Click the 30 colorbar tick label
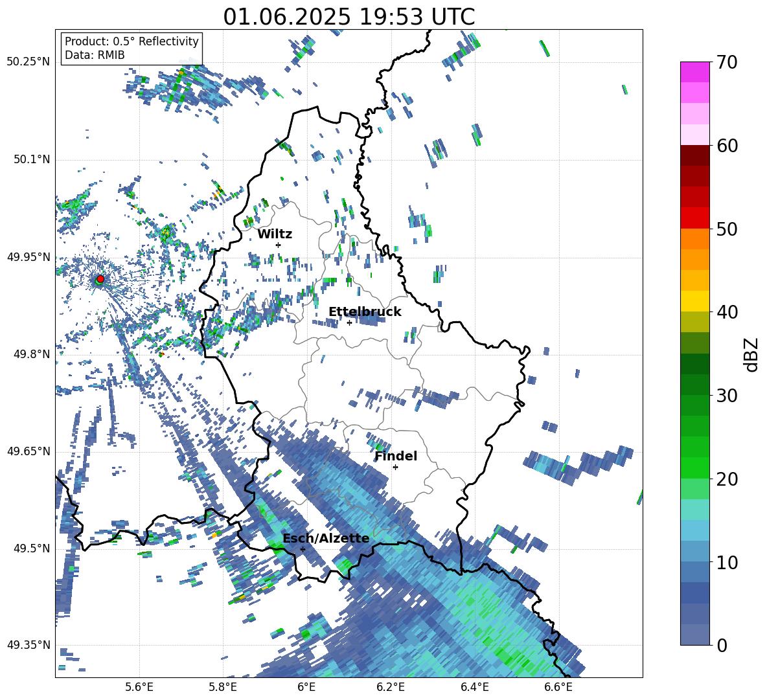Viewport: 767px width, 700px height. tap(727, 396)
